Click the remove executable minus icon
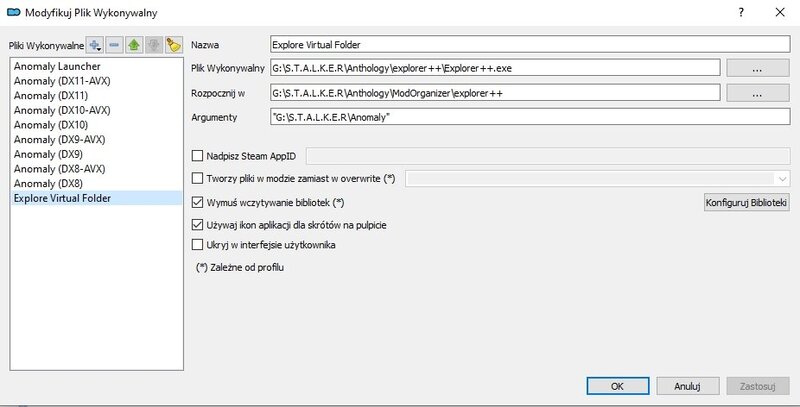The width and height of the screenshot is (800, 407). 115,45
